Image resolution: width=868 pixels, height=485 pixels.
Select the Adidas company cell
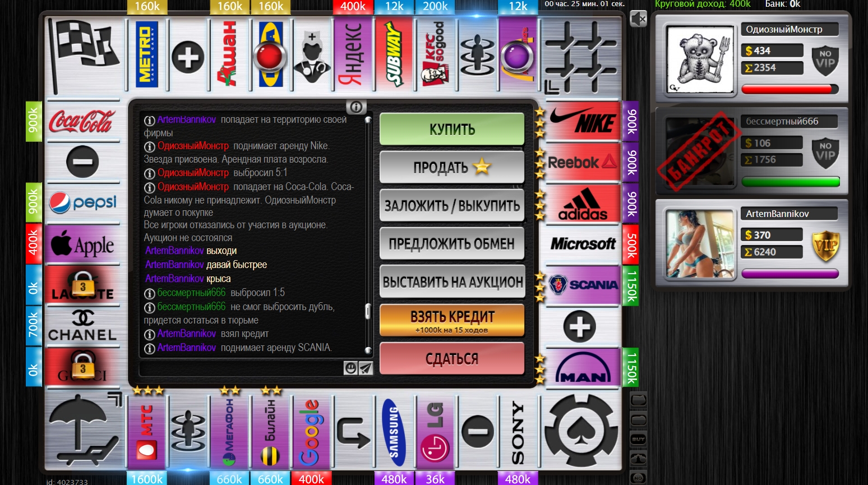pyautogui.click(x=582, y=203)
